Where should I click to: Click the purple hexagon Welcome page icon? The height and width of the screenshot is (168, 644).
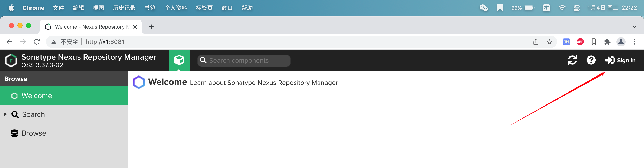pyautogui.click(x=139, y=82)
